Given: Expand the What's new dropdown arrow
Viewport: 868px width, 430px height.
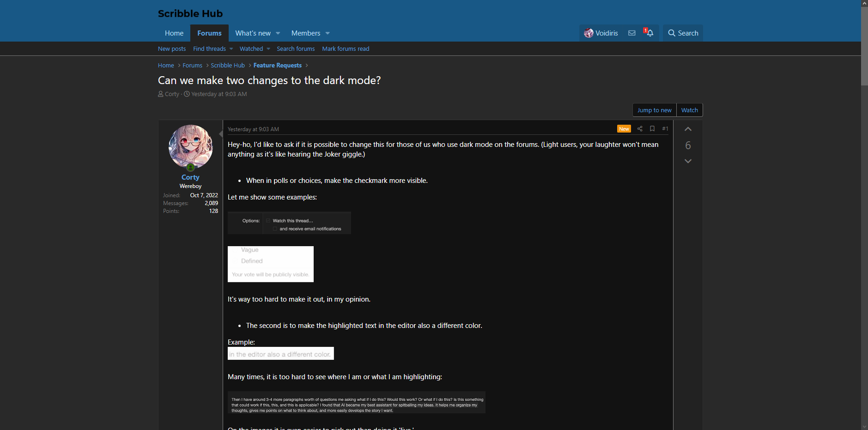Looking at the screenshot, I should (x=278, y=33).
